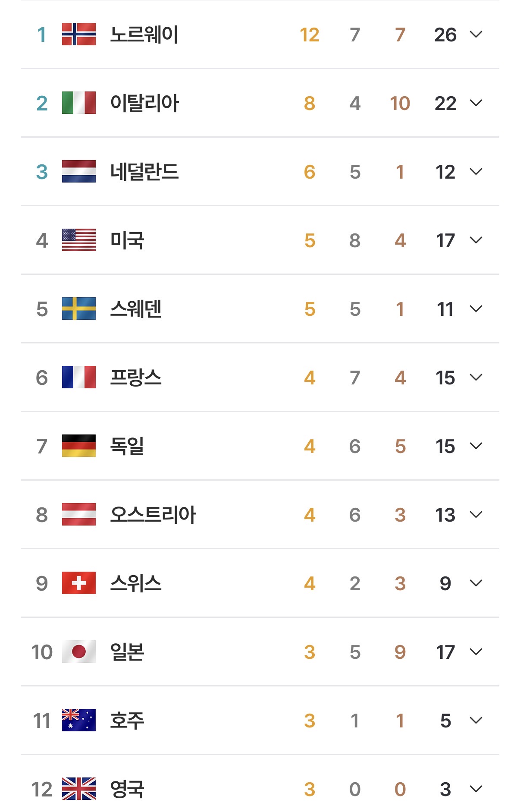
Task: Expand the 이탈리아 medal details chevron
Action: pos(476,103)
